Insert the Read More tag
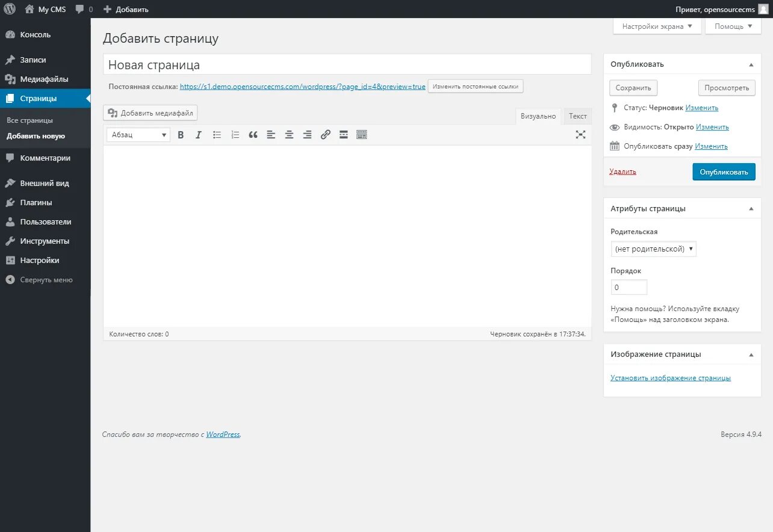773x532 pixels. click(343, 135)
